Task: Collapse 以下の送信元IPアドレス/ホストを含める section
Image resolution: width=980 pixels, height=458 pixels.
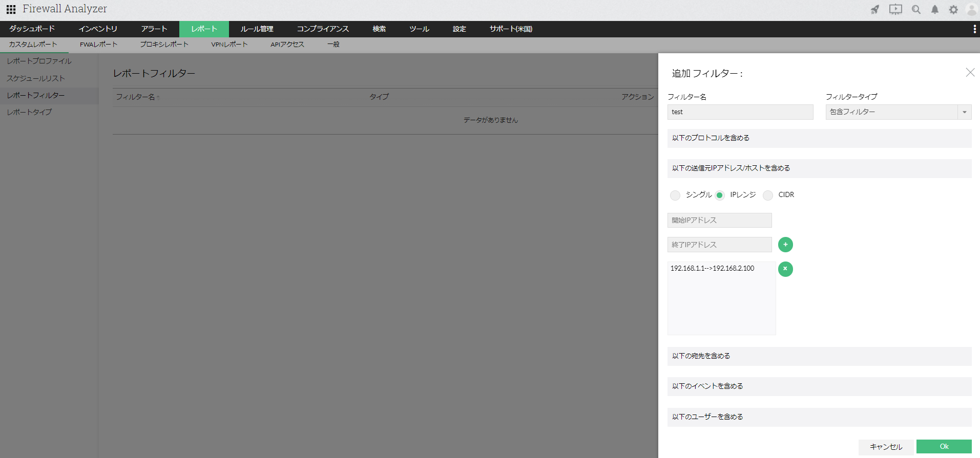Action: (x=820, y=168)
